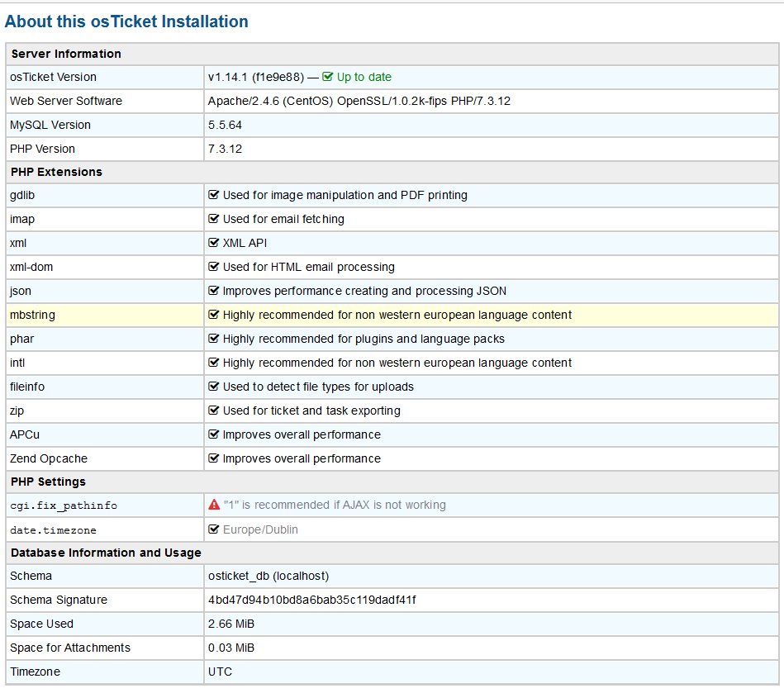
Task: Click the check icon in the Zend Opcache row
Action: pyautogui.click(x=213, y=458)
